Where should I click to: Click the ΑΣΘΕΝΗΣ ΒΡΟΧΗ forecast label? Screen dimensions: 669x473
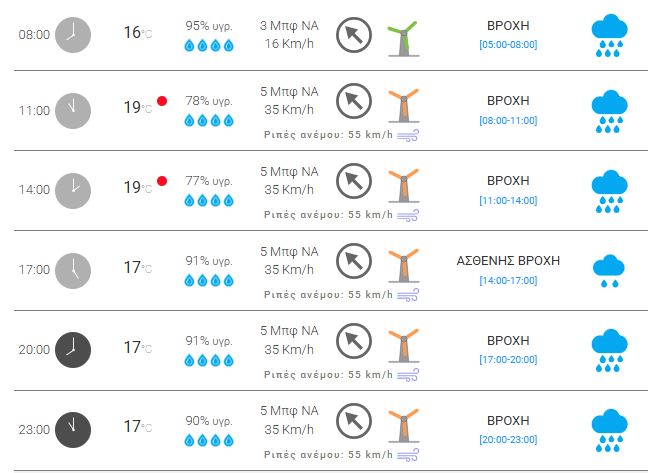(x=508, y=261)
